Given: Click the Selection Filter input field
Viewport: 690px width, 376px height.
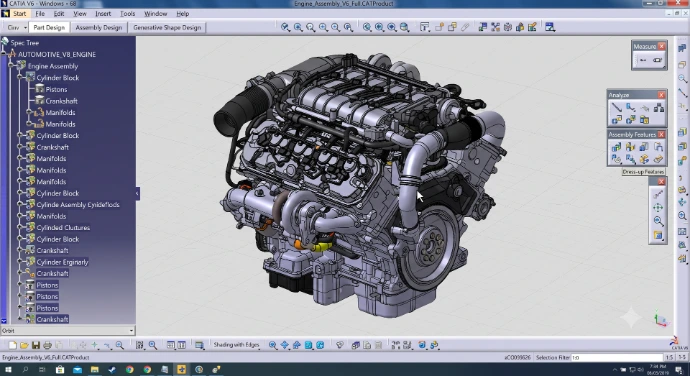Looking at the screenshot, I should (x=617, y=358).
